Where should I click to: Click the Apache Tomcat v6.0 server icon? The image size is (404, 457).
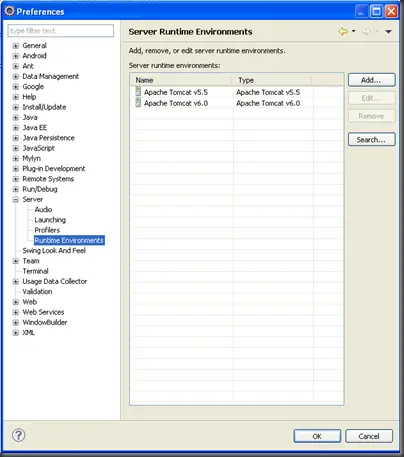pos(138,103)
